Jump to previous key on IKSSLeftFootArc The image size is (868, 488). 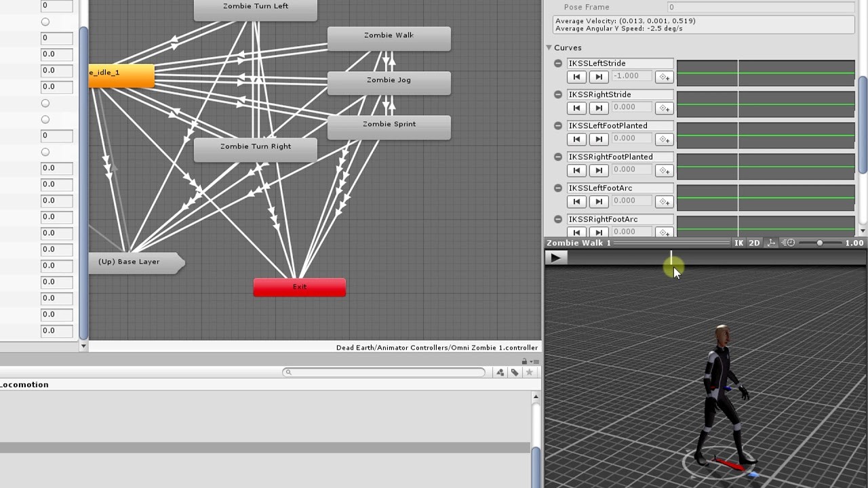(576, 201)
